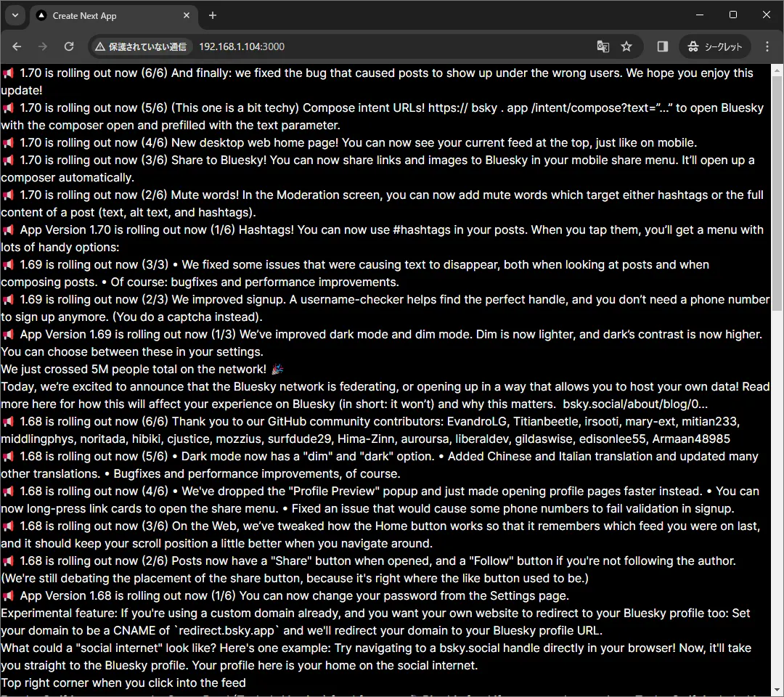Click megaphone icon beside 1.70 (4/6) post
Image resolution: width=784 pixels, height=697 pixels.
pyautogui.click(x=8, y=144)
